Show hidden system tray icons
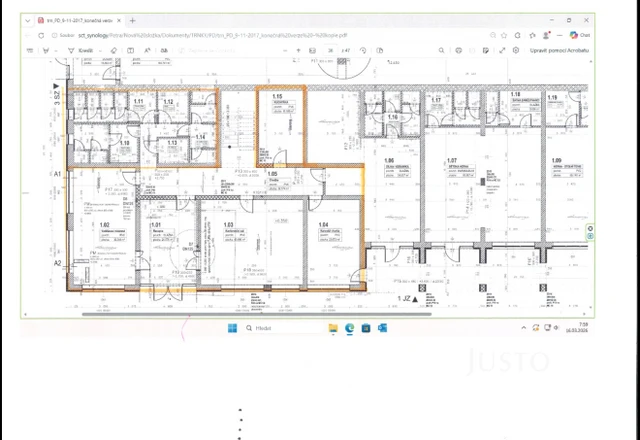Image resolution: width=640 pixels, height=440 pixels. 524,328
